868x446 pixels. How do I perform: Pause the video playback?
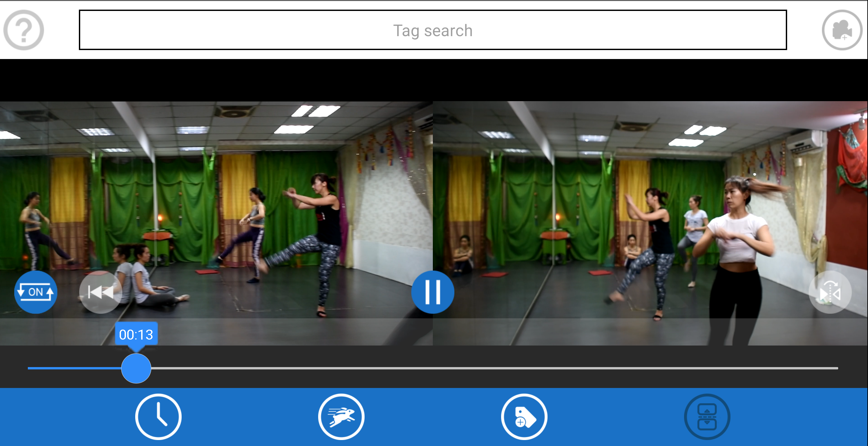click(433, 292)
